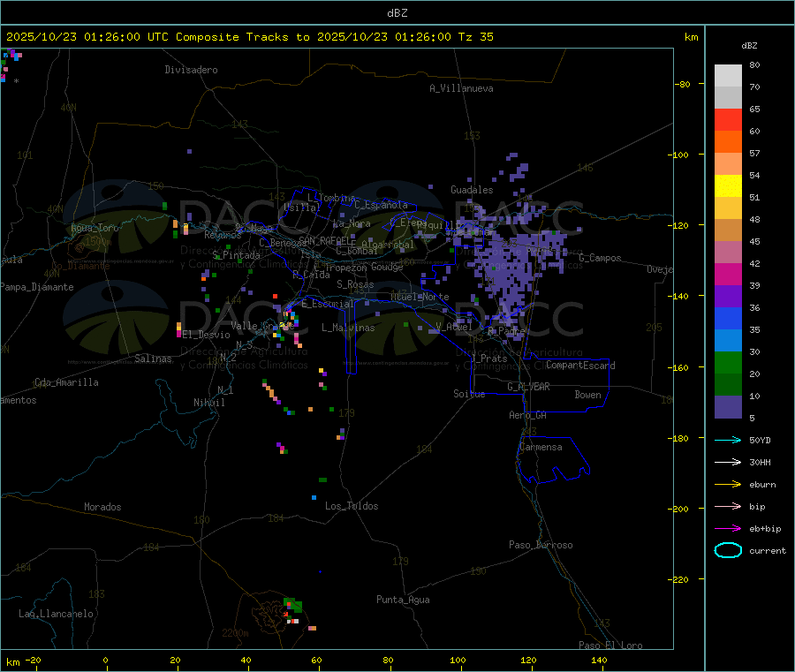Click the pink bip arrow icon

(728, 506)
